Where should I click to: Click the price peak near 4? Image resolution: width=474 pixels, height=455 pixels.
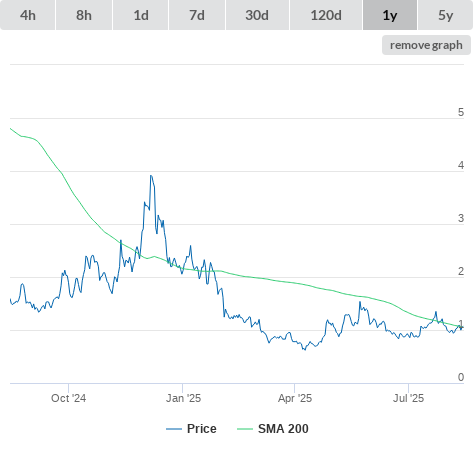click(151, 176)
